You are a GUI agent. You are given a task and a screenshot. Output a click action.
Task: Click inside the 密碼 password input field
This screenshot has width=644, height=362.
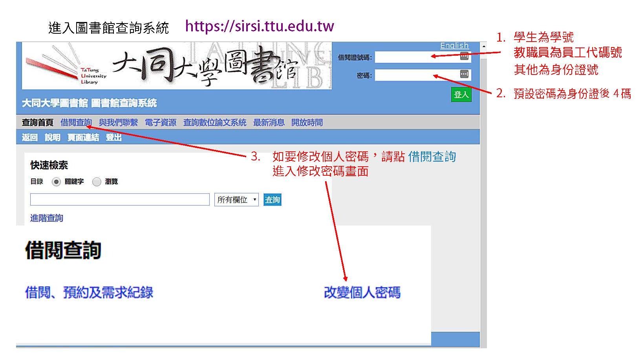tap(416, 75)
